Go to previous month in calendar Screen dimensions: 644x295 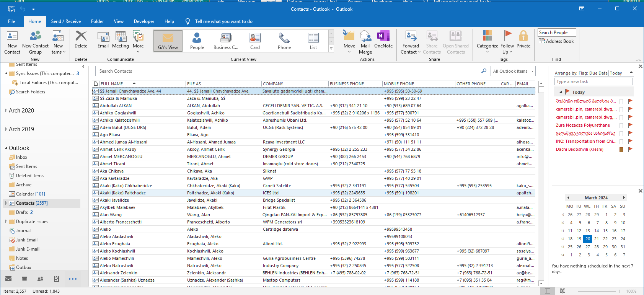pos(568,198)
